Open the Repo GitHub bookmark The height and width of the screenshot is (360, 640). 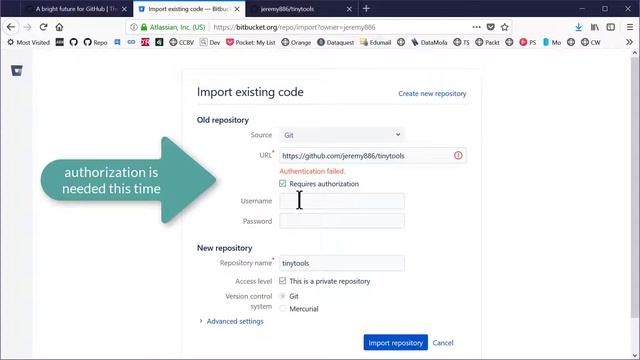[x=95, y=42]
